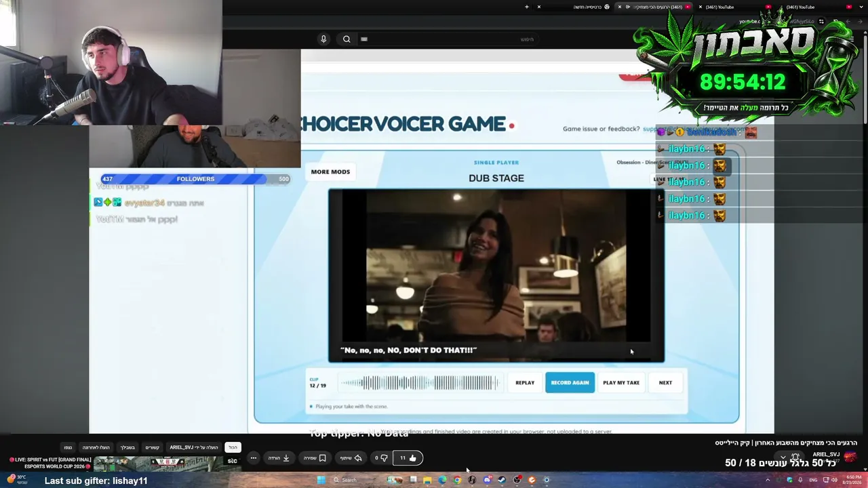The width and height of the screenshot is (868, 488).
Task: Click the YouTube search magnifier icon
Action: tap(347, 39)
